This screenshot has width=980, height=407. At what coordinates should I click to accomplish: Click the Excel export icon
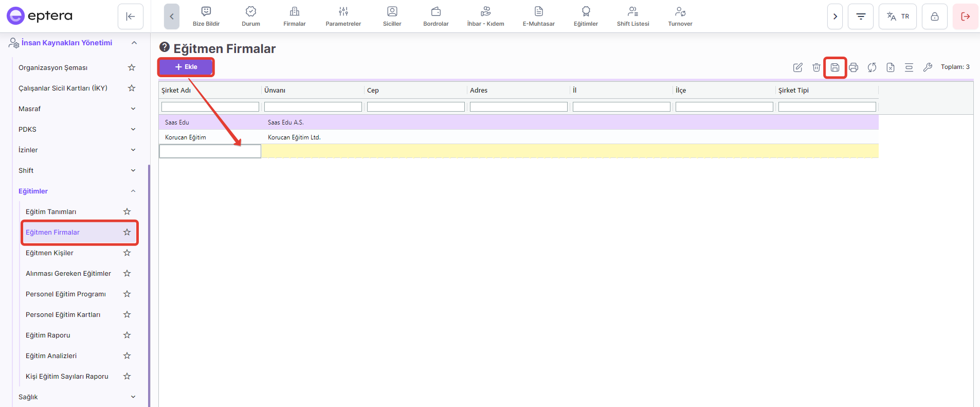(x=891, y=67)
